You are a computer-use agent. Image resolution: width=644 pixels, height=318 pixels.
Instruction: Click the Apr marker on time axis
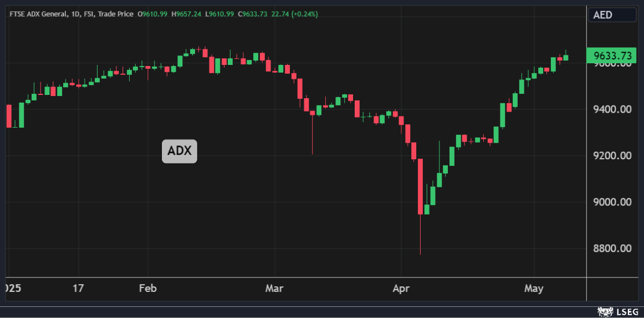click(x=400, y=289)
